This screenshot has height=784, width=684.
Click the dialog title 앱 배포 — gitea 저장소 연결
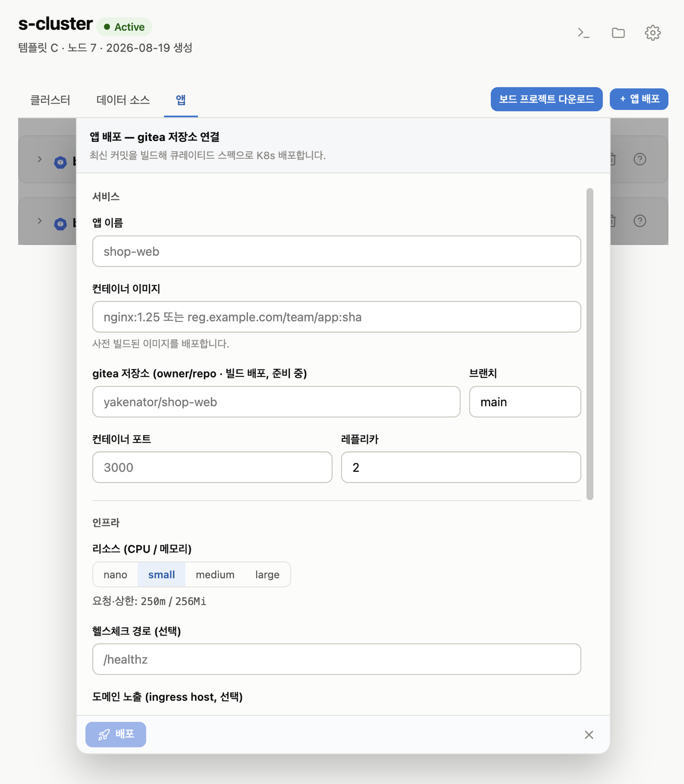154,137
